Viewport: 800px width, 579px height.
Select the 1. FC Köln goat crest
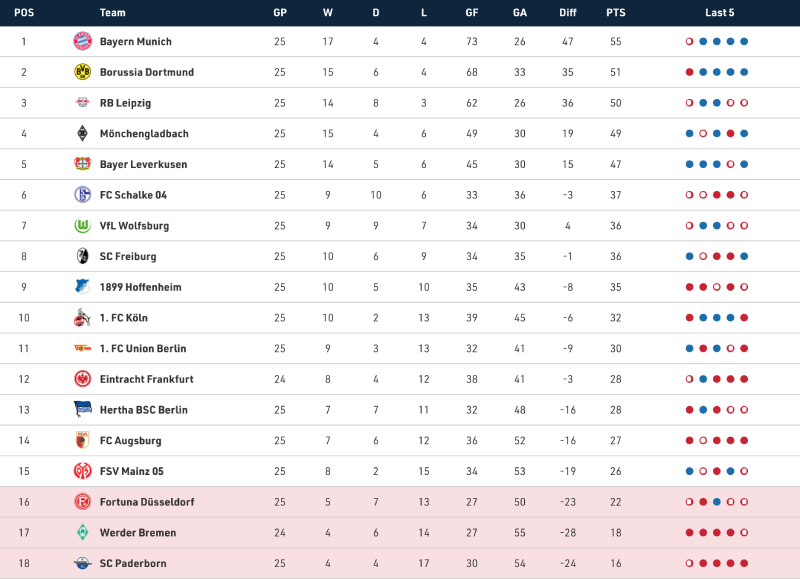(x=82, y=318)
